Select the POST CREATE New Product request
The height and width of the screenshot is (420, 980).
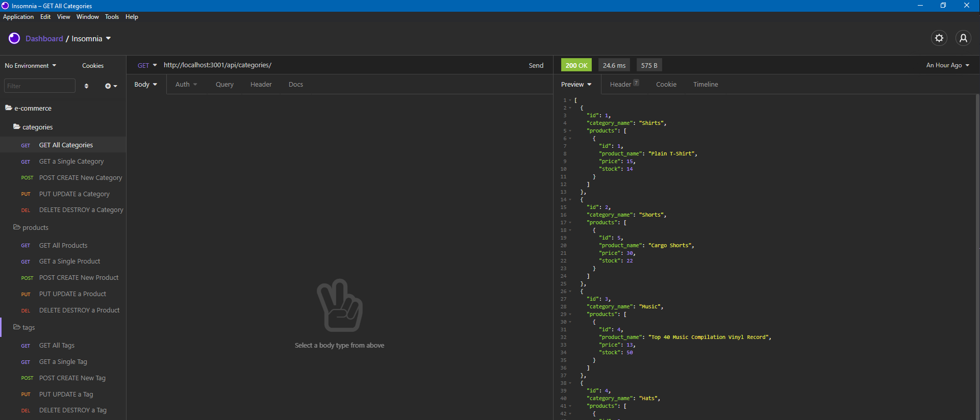tap(63, 277)
